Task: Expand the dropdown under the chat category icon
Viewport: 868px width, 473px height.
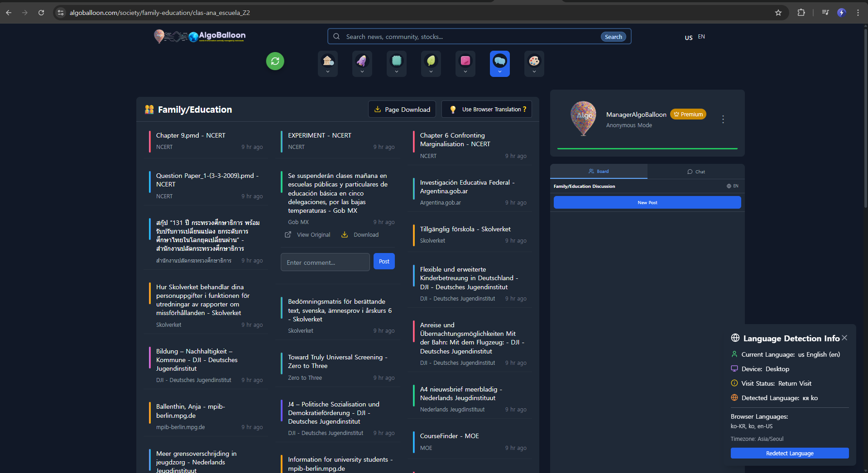Action: coord(499,72)
